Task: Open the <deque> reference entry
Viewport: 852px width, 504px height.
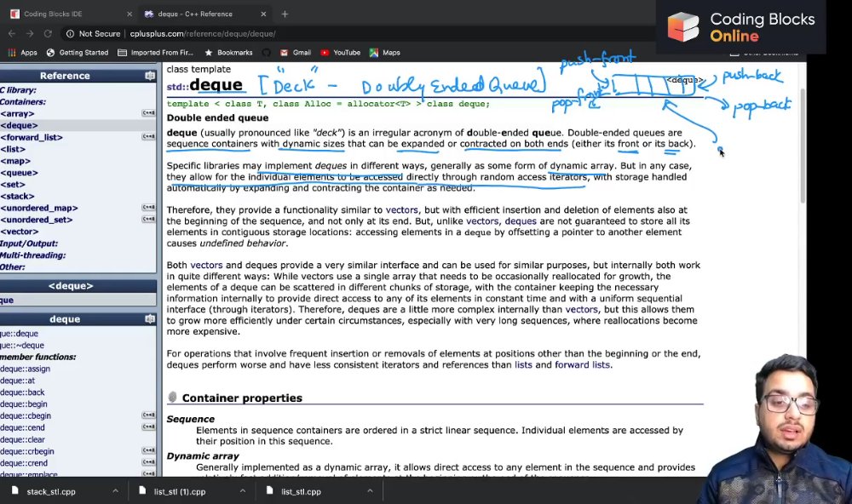Action: pos(19,125)
